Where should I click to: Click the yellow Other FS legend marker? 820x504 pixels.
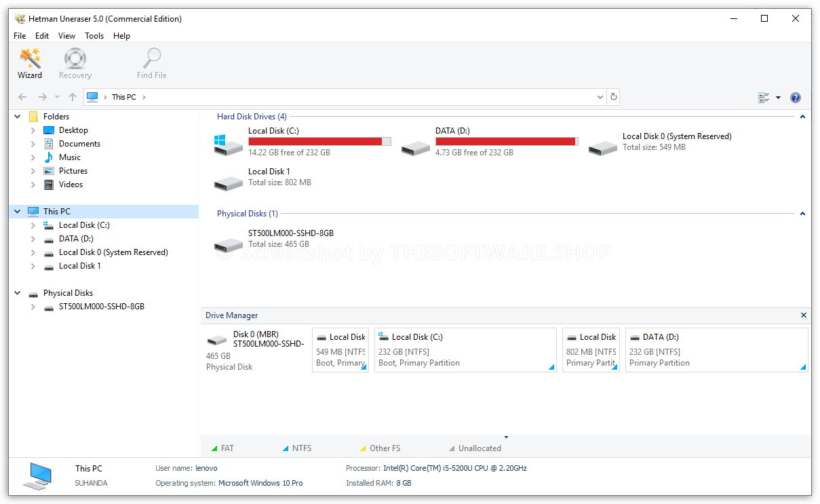[x=362, y=448]
